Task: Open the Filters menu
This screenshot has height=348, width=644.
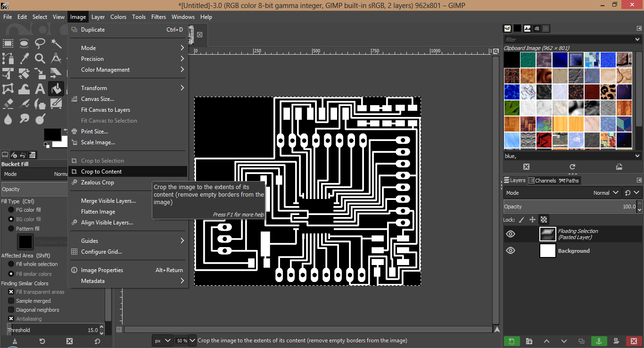Action: pos(158,17)
